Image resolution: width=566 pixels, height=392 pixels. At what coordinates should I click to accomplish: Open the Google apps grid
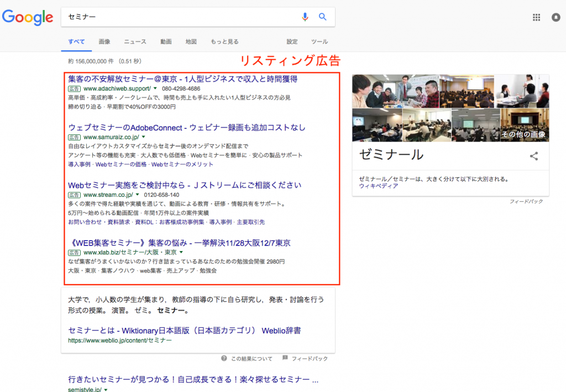(x=536, y=17)
